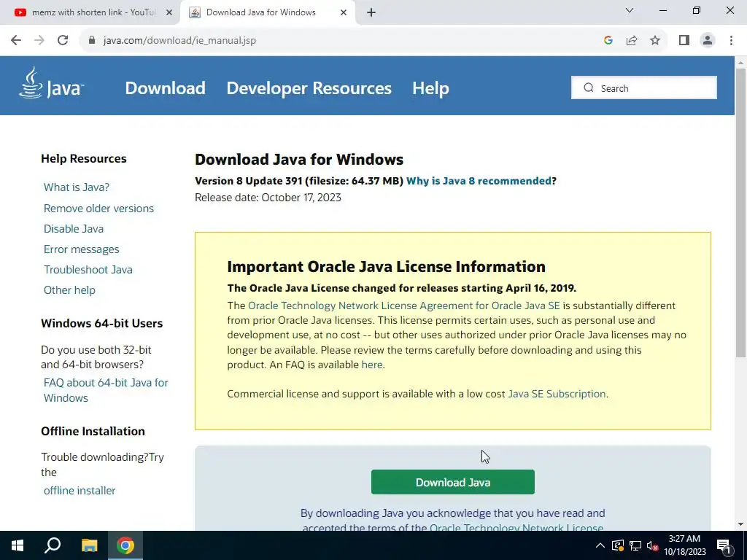
Task: Click the FAQ 'here' link
Action: (x=371, y=365)
